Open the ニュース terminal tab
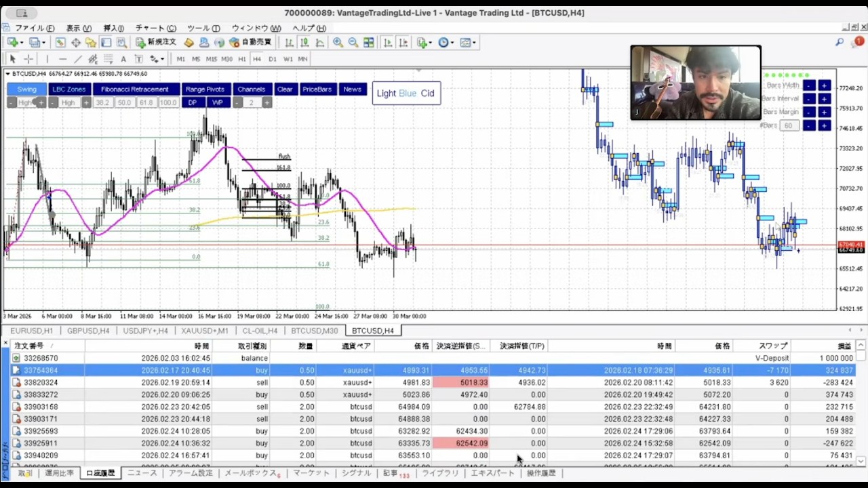 142,473
